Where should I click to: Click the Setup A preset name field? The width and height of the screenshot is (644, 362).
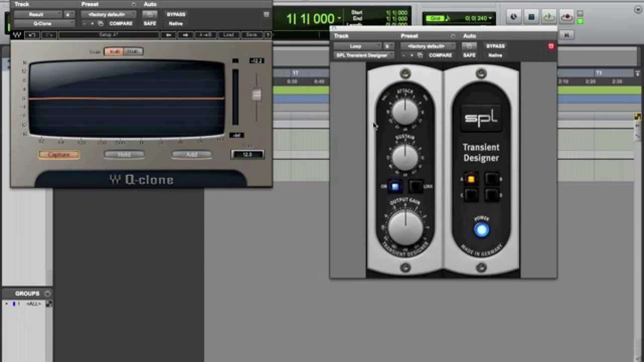coord(109,35)
